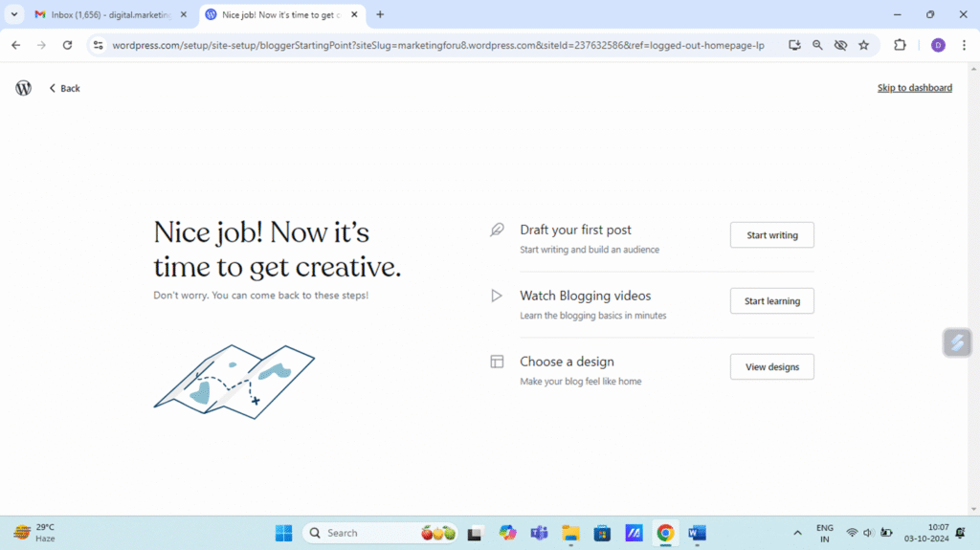Image resolution: width=980 pixels, height=550 pixels.
Task: Open the Chrome profile avatar
Action: [x=938, y=45]
